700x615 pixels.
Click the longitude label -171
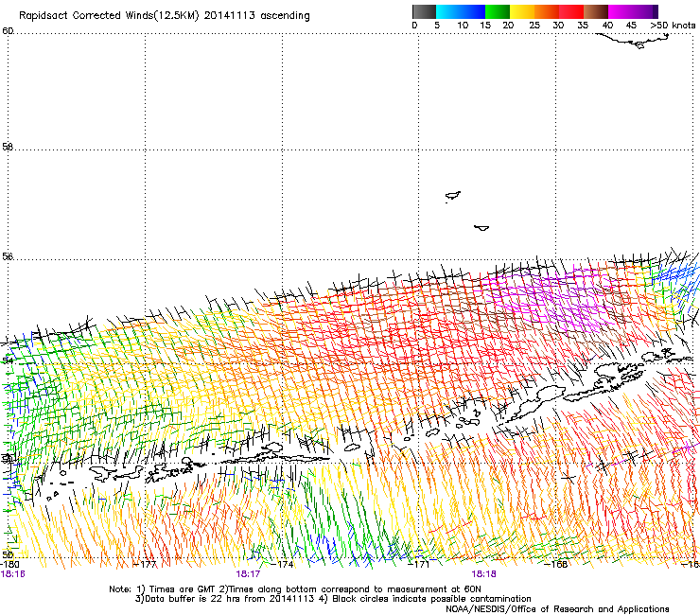[419, 564]
